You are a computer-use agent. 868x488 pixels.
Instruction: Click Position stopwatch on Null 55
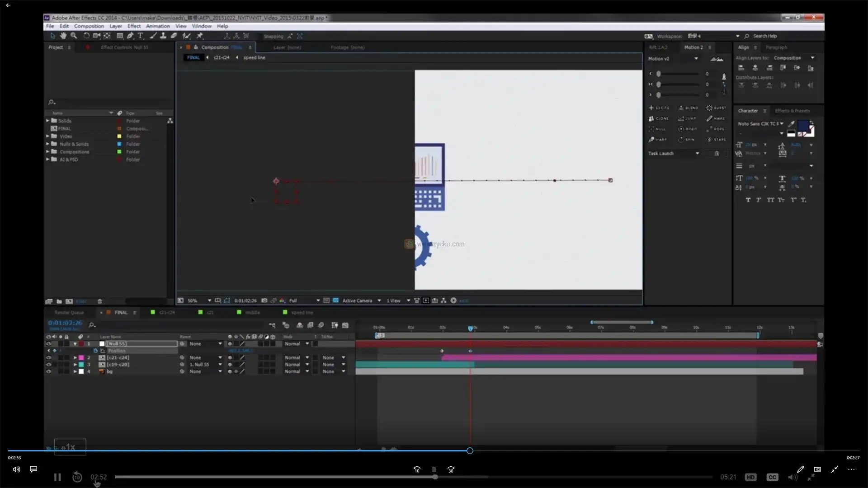tap(95, 351)
